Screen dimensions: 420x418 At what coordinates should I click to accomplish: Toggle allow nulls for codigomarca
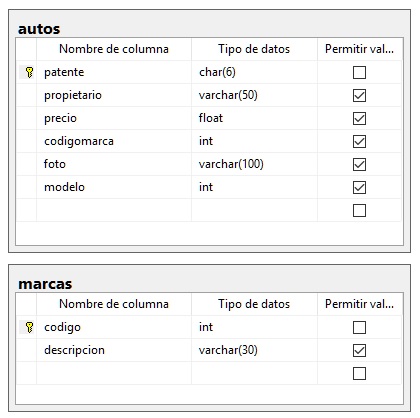coord(359,141)
